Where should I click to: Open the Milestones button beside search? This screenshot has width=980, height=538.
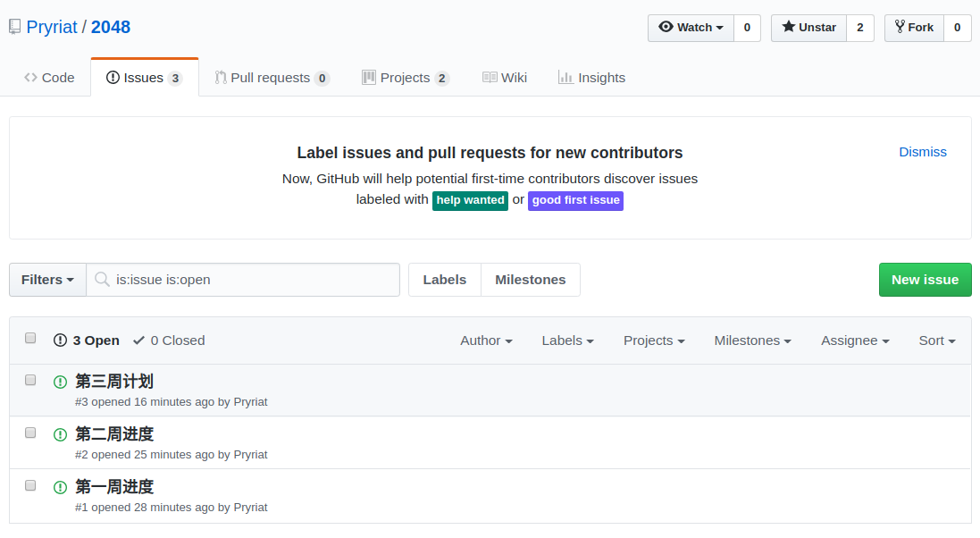coord(530,280)
